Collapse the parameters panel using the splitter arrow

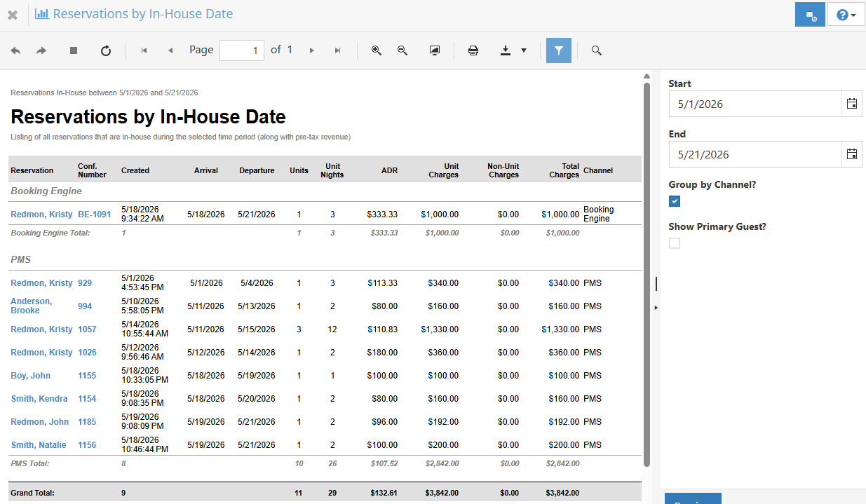[x=656, y=307]
